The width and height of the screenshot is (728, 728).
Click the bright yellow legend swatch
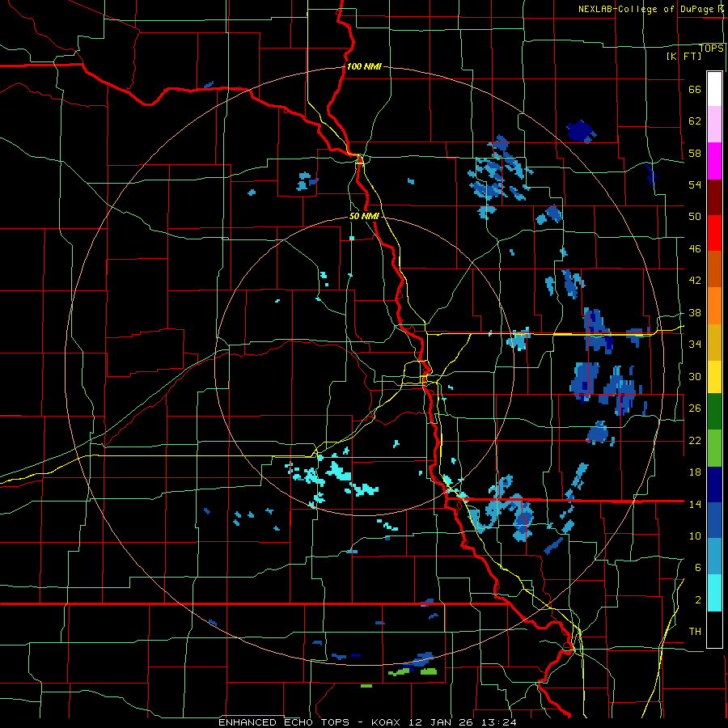714,377
